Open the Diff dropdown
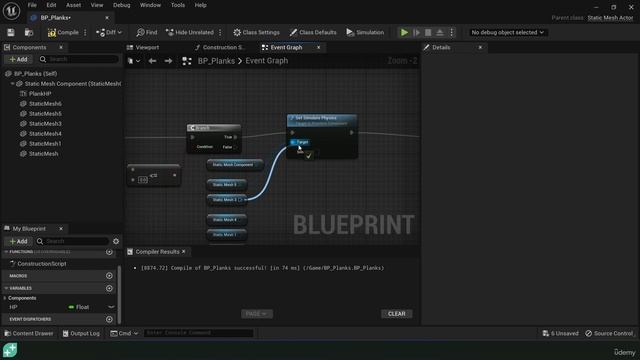This screenshot has width=640, height=360. (x=109, y=32)
